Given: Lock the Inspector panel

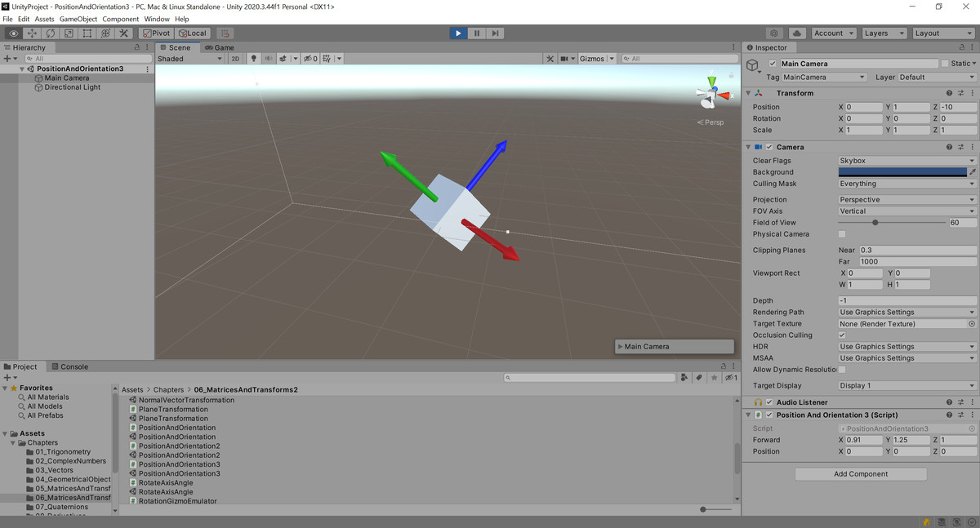Looking at the screenshot, I should (962, 47).
